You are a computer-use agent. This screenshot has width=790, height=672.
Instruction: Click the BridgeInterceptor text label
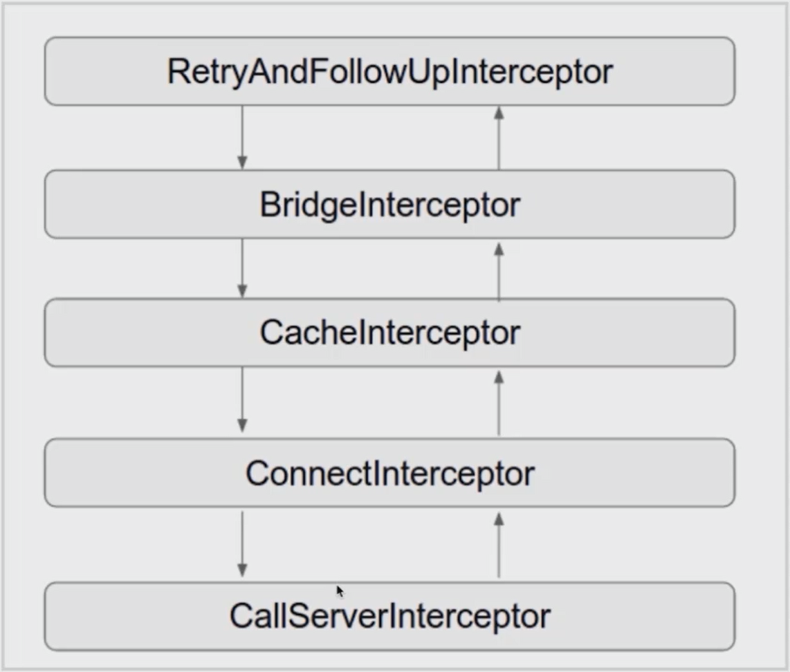[x=389, y=205]
